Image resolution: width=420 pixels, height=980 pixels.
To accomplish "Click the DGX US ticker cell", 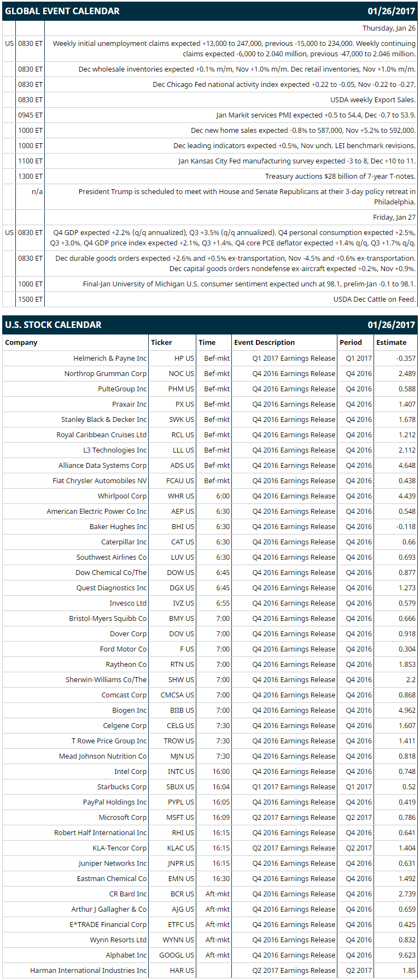I will pos(182,588).
